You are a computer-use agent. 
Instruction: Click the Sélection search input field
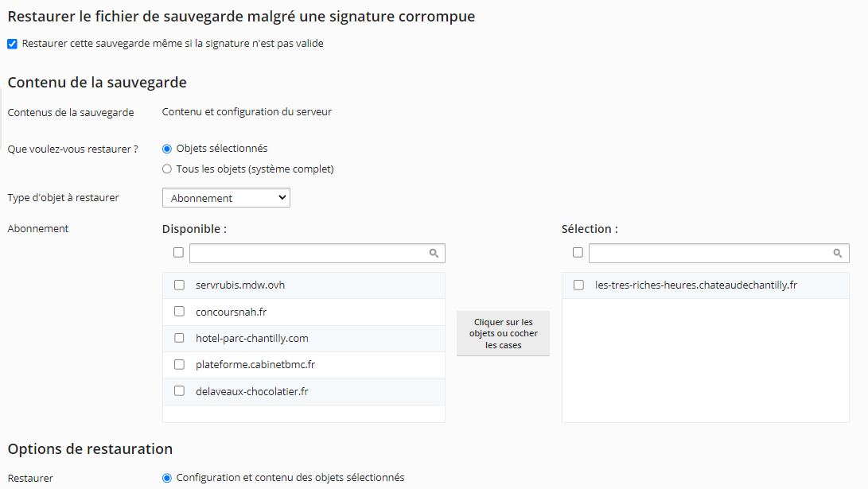pyautogui.click(x=710, y=254)
